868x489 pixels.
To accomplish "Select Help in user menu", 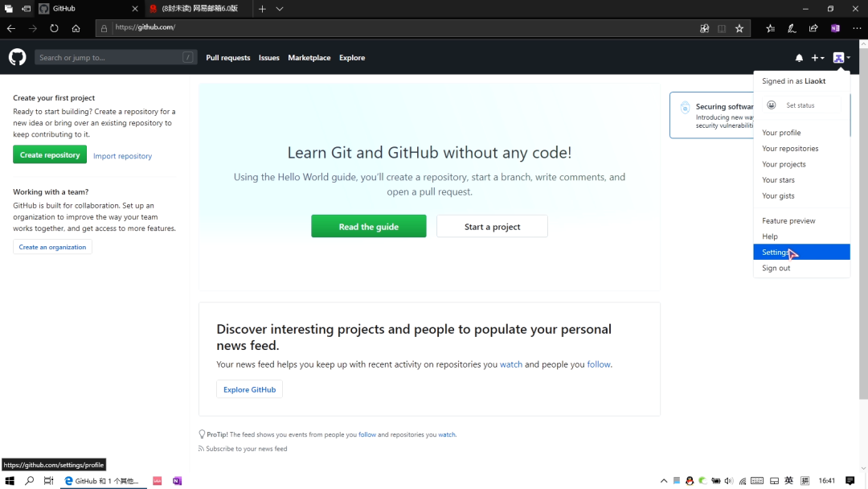I will coord(801,236).
